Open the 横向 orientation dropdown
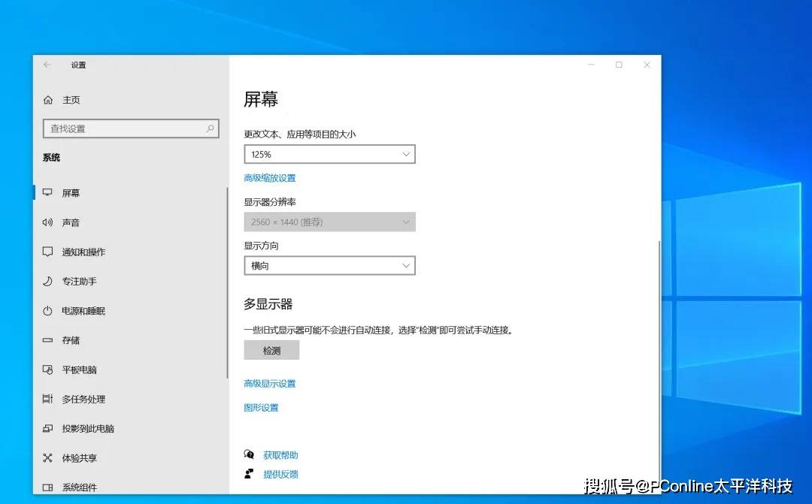 [330, 266]
